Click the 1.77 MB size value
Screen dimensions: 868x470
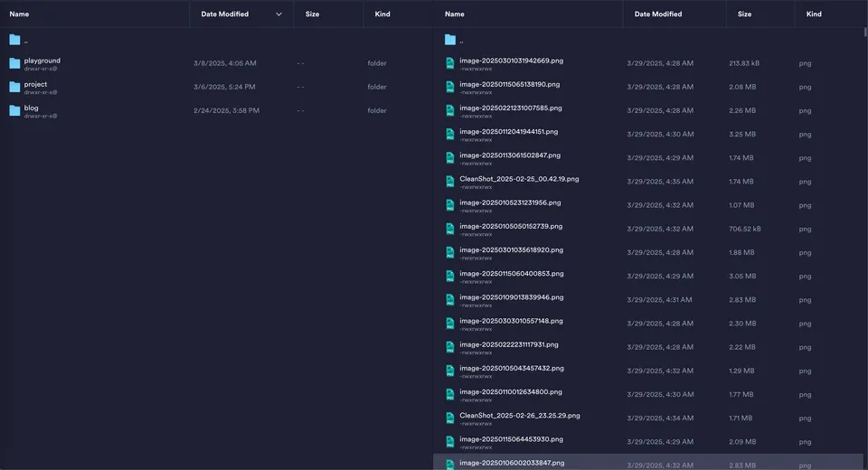point(741,395)
